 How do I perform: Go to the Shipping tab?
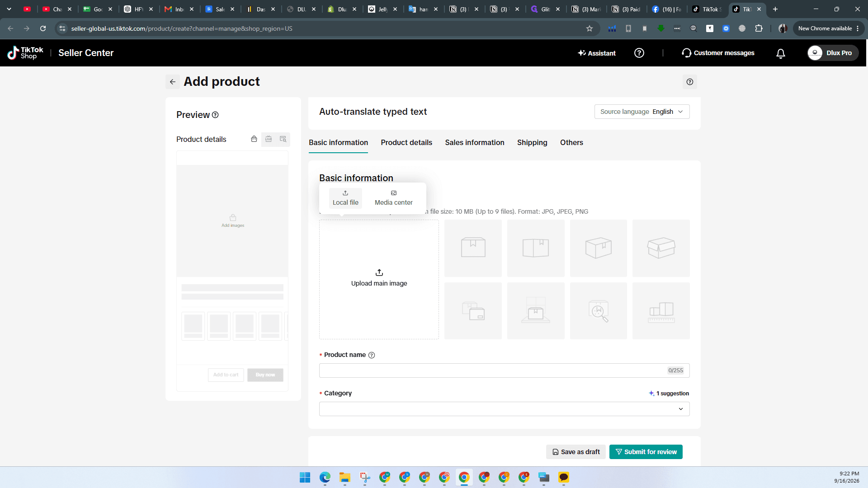pos(532,143)
